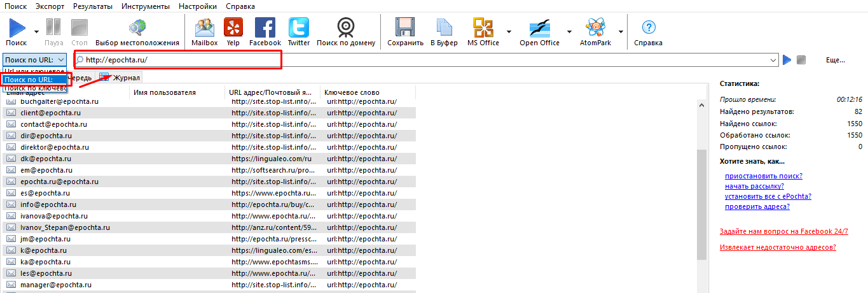Select row dk@epochta.ru
868x293 pixels.
pos(210,159)
